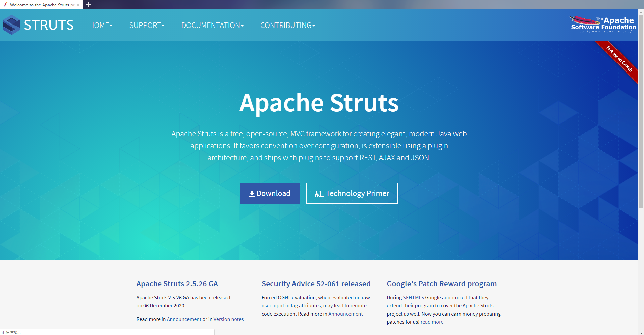Close the Welcome to Apache Struts tab
644x335 pixels.
(78, 5)
